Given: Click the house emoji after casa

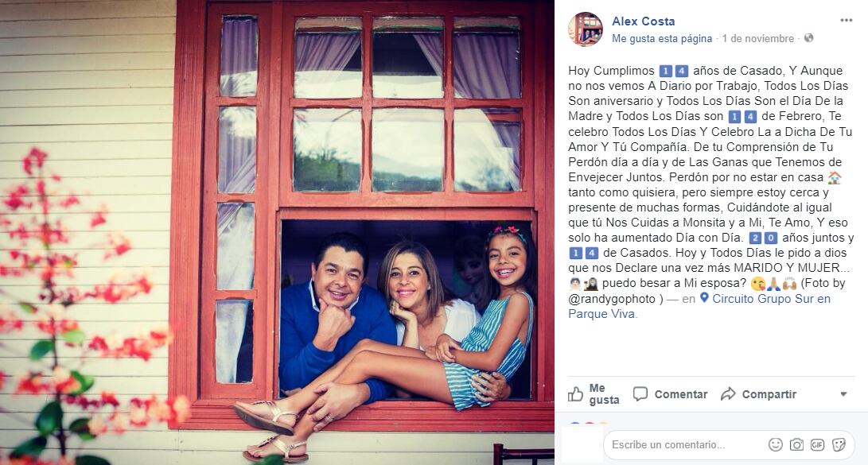Looking at the screenshot, I should click(835, 177).
